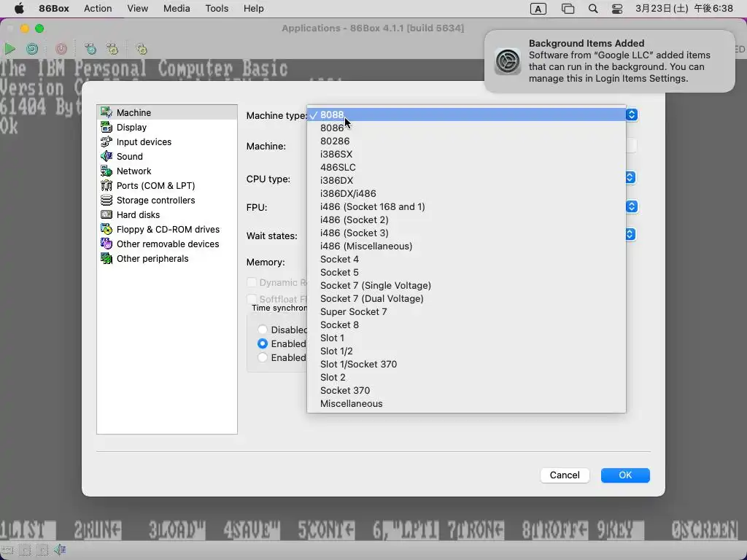Click the Background Items Added notification
This screenshot has height=560, width=747.
point(610,61)
